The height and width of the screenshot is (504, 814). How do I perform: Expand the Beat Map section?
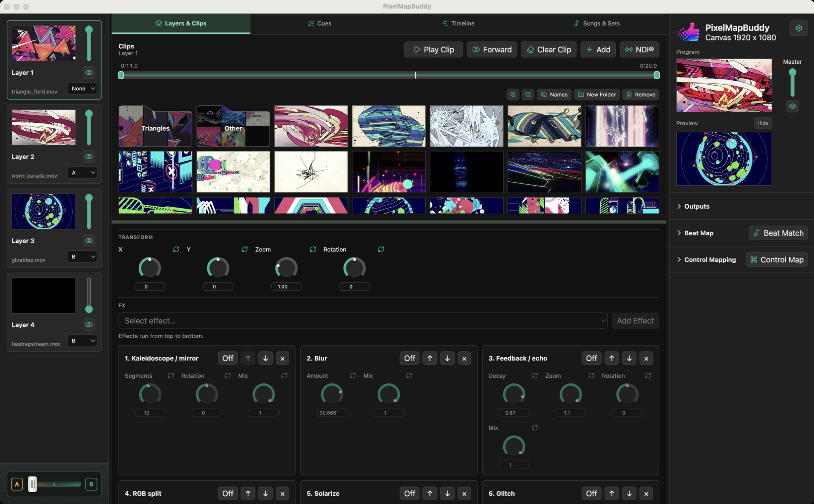point(696,233)
